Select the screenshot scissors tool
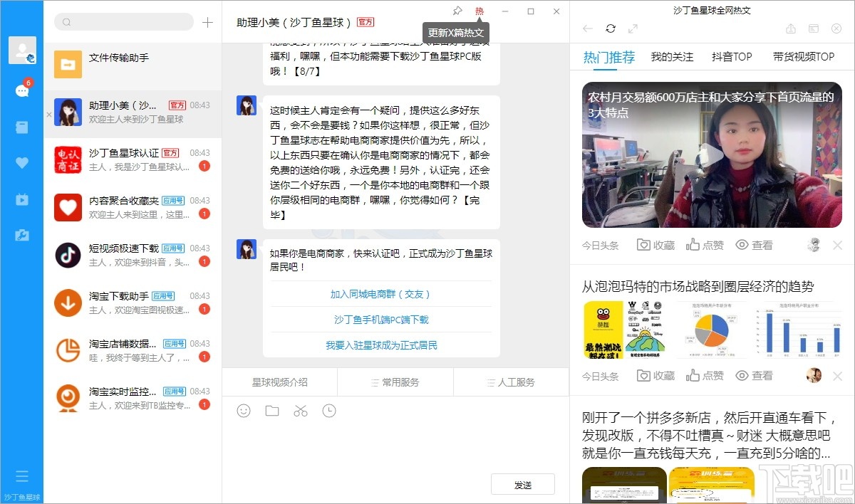The width and height of the screenshot is (855, 504). (300, 411)
